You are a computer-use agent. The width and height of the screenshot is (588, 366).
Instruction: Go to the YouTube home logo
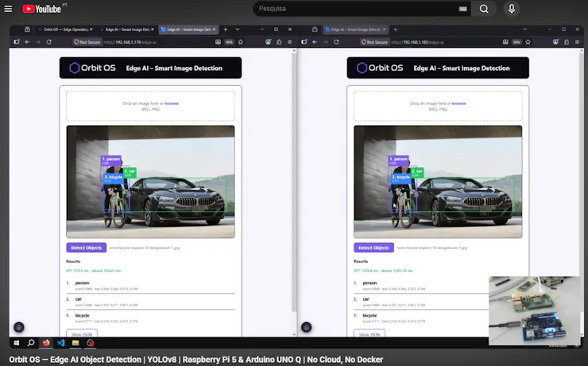pos(41,9)
